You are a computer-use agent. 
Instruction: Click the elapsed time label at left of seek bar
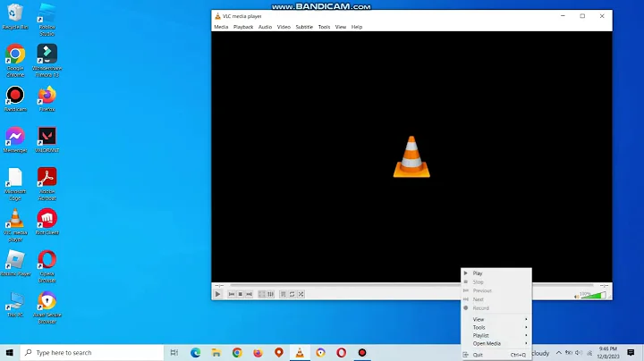(219, 285)
